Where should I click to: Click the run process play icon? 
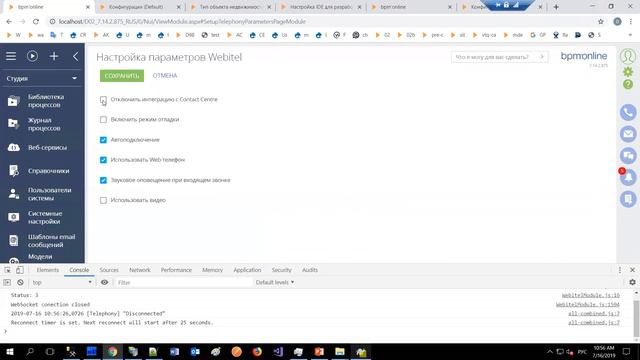pos(32,56)
